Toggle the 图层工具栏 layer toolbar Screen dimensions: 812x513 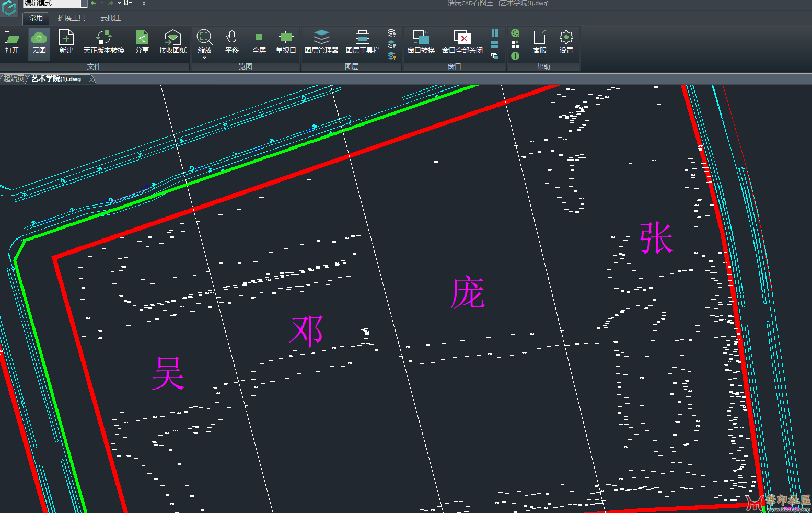click(363, 42)
